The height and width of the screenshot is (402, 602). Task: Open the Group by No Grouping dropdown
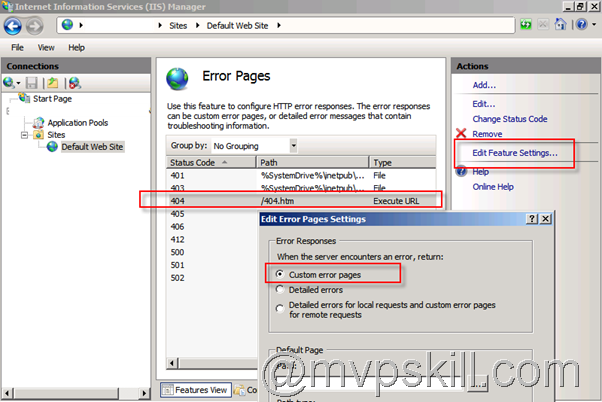(x=294, y=146)
